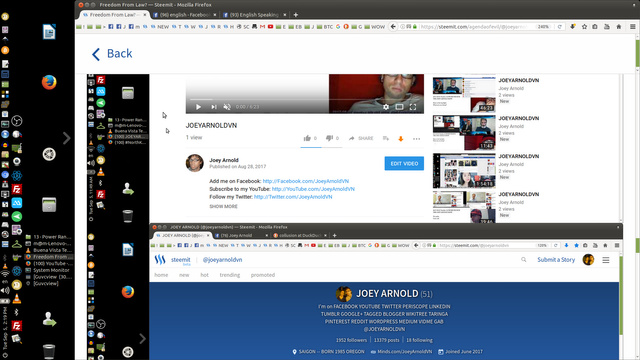
Task: Open the WOW bookmarks folder
Action: click(374, 27)
